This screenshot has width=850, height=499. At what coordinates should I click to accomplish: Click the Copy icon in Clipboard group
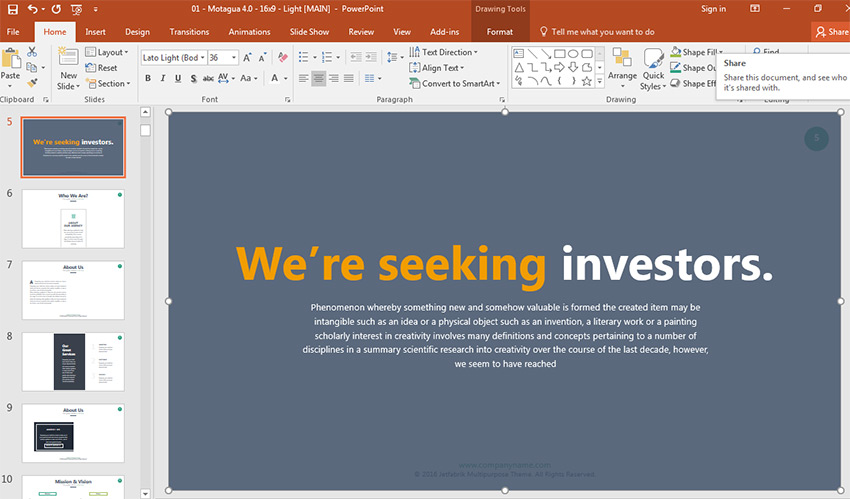[x=32, y=67]
